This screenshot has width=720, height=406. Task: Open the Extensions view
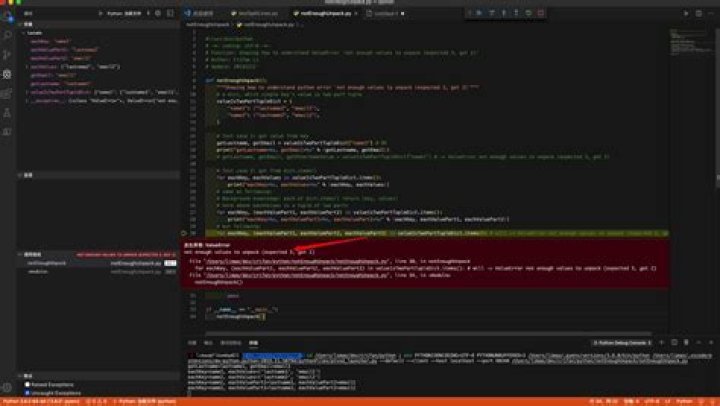point(7,94)
